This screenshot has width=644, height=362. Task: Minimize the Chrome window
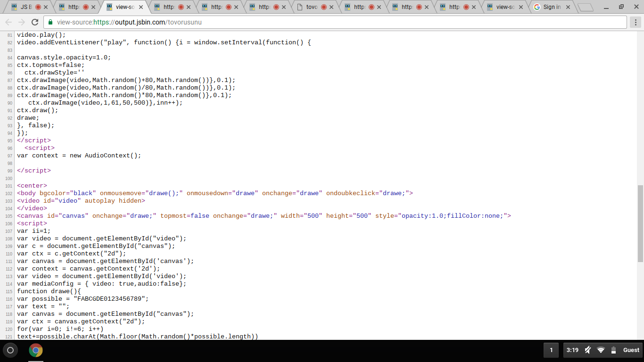click(605, 7)
